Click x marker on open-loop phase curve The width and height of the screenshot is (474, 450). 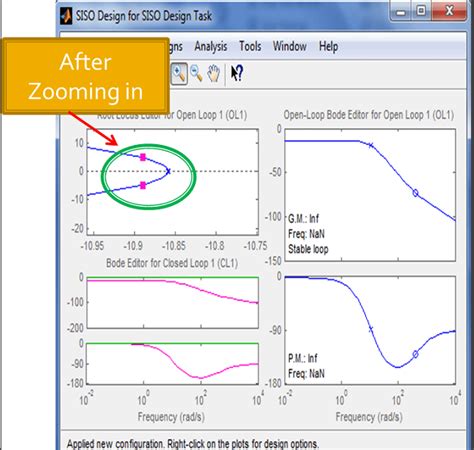(370, 329)
